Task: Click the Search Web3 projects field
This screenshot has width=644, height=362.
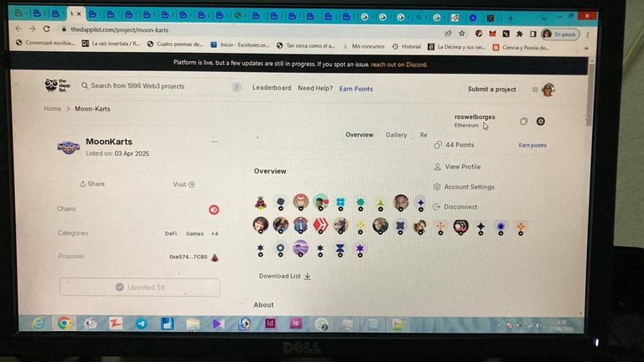Action: click(160, 86)
